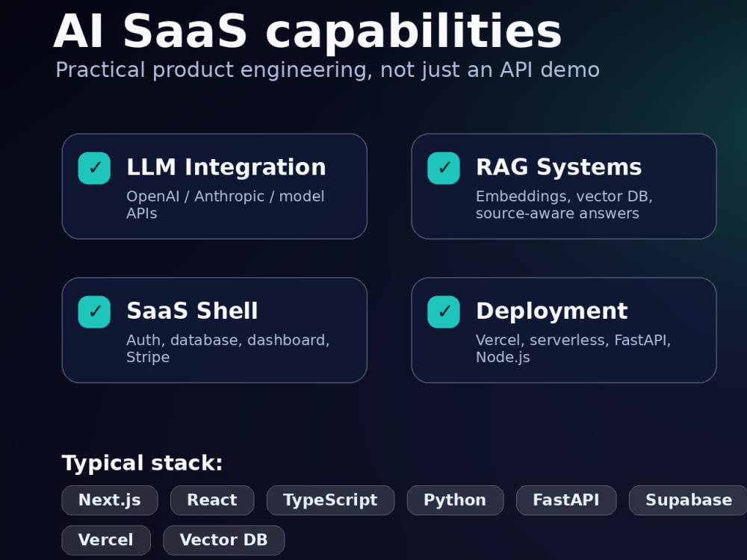The height and width of the screenshot is (560, 747).
Task: Click the 'Practical product engineering' subtitle
Action: [x=327, y=70]
